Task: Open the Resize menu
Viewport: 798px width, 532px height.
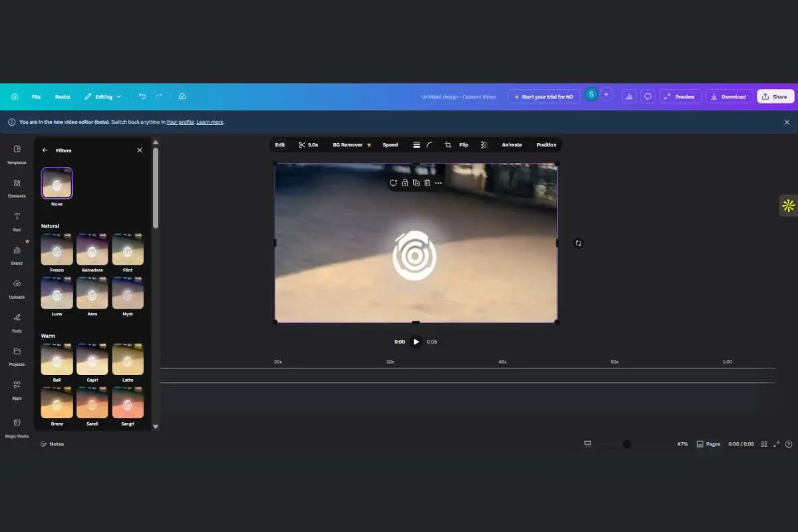Action: (x=62, y=96)
